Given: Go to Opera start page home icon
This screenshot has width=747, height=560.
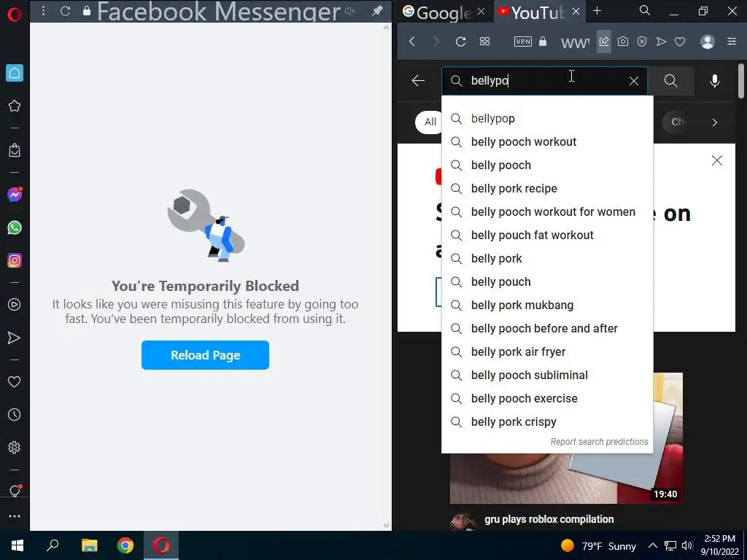Looking at the screenshot, I should 15,73.
